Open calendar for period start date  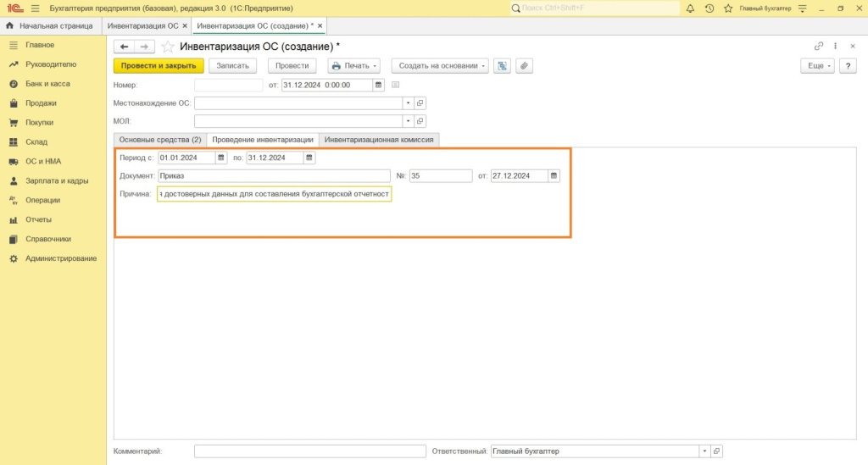(x=221, y=158)
